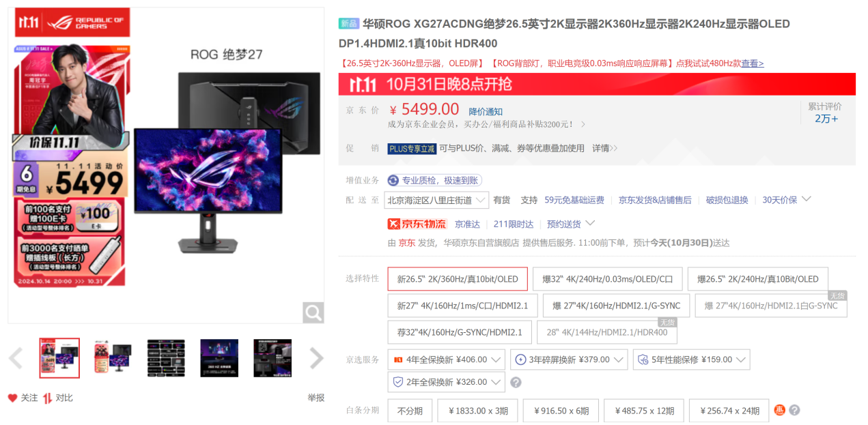Click 211限时达 link
Image resolution: width=868 pixels, height=425 pixels.
point(514,224)
